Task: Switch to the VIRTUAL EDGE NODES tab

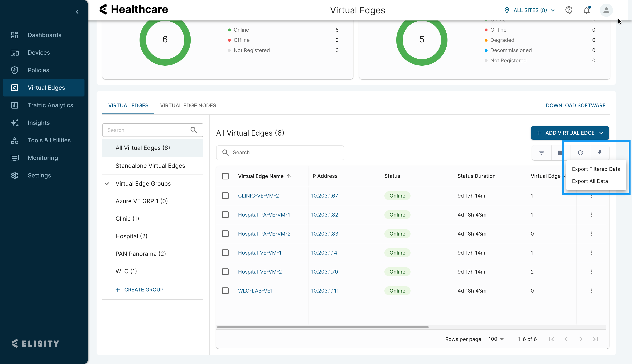Action: (188, 105)
